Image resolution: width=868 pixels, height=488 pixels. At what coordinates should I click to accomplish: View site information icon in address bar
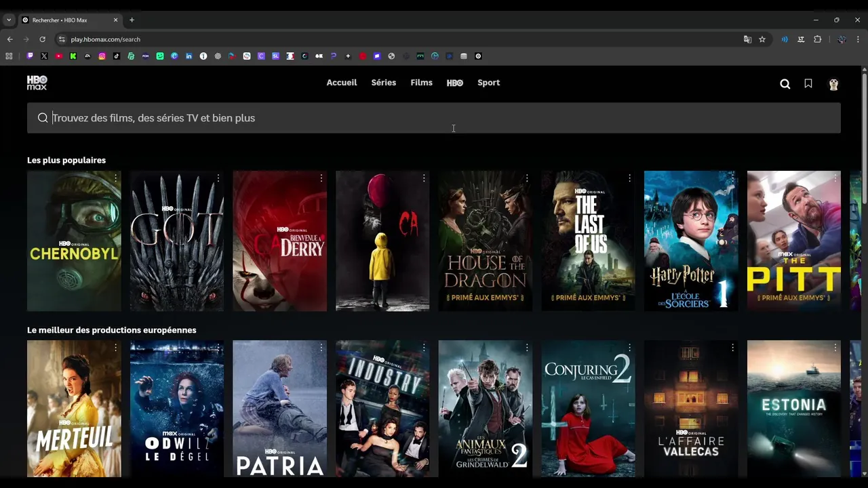pyautogui.click(x=62, y=39)
